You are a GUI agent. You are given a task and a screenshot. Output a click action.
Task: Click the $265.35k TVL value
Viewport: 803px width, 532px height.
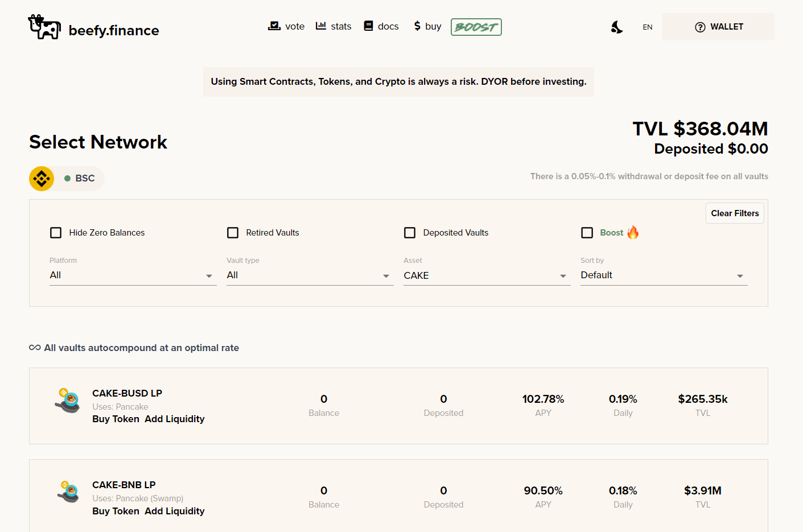703,399
